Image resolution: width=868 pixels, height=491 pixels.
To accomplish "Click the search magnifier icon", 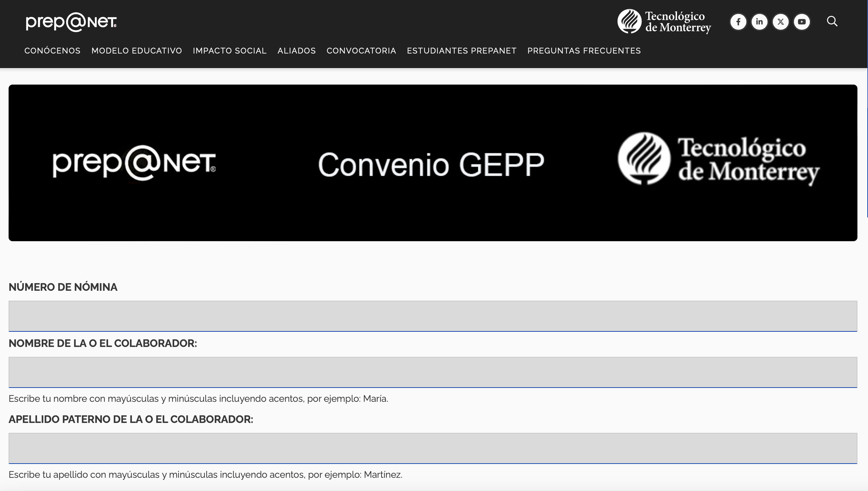I will tap(832, 21).
